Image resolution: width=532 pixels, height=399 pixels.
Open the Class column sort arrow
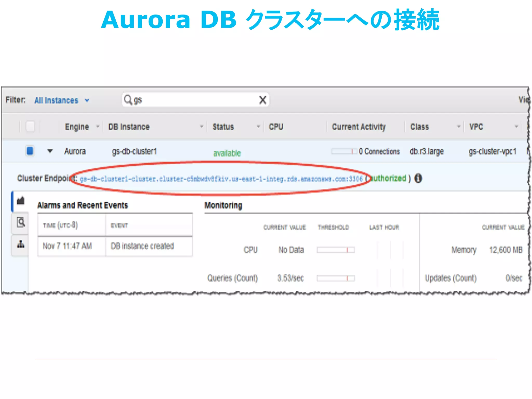[459, 127]
